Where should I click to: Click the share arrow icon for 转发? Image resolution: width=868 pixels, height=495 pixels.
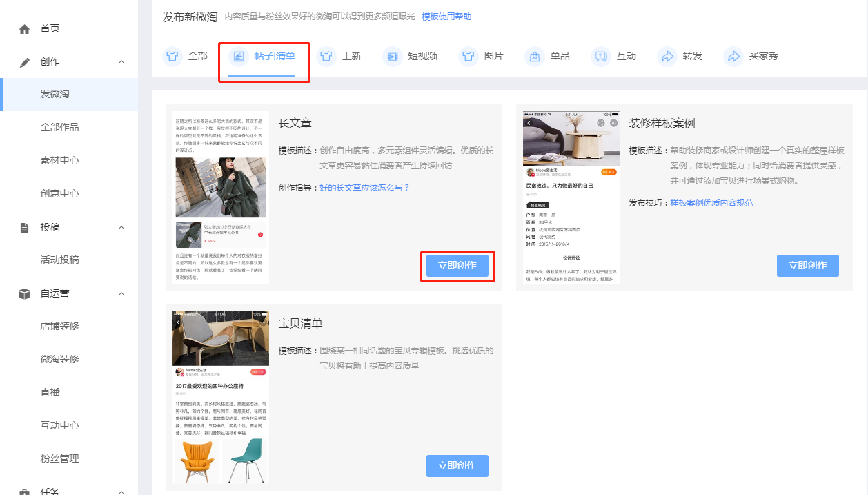click(x=667, y=57)
